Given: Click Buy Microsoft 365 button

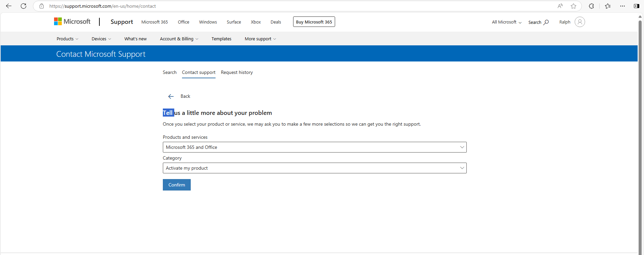Looking at the screenshot, I should (314, 22).
